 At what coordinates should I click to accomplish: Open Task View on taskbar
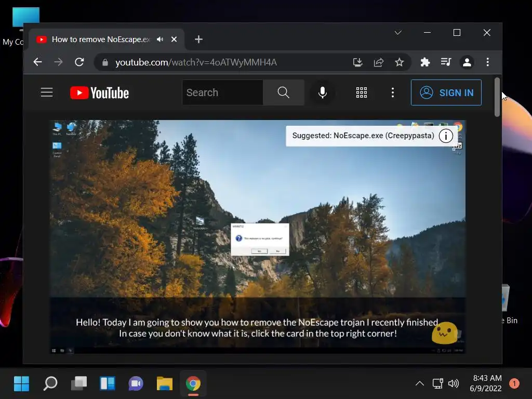(x=79, y=384)
